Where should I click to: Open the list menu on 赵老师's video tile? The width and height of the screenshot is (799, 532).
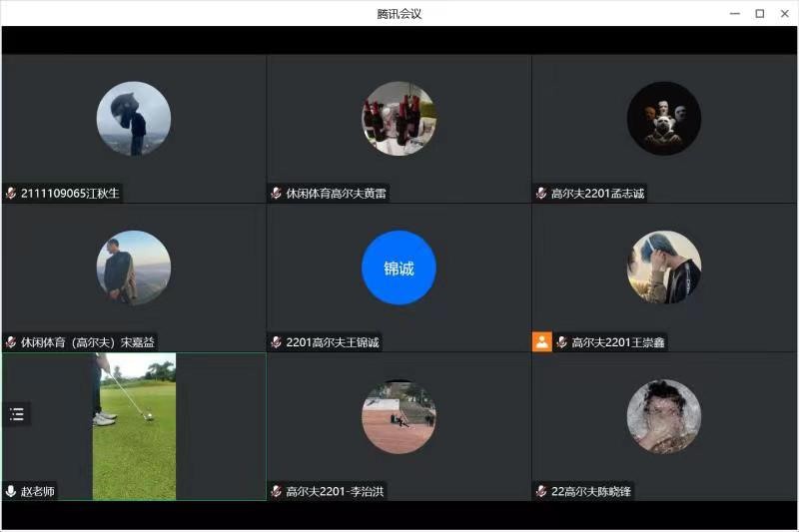[17, 414]
